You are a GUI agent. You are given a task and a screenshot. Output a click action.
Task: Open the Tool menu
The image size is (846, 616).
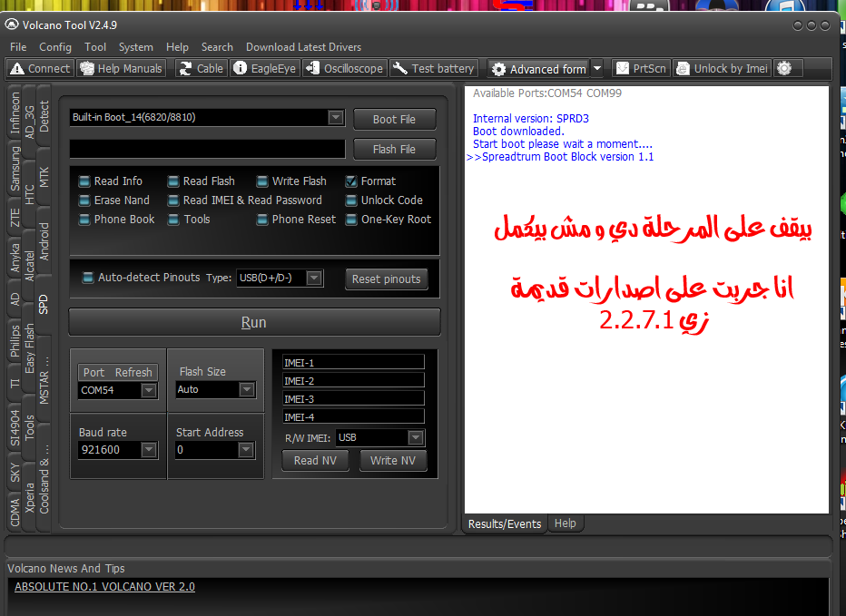[x=95, y=47]
